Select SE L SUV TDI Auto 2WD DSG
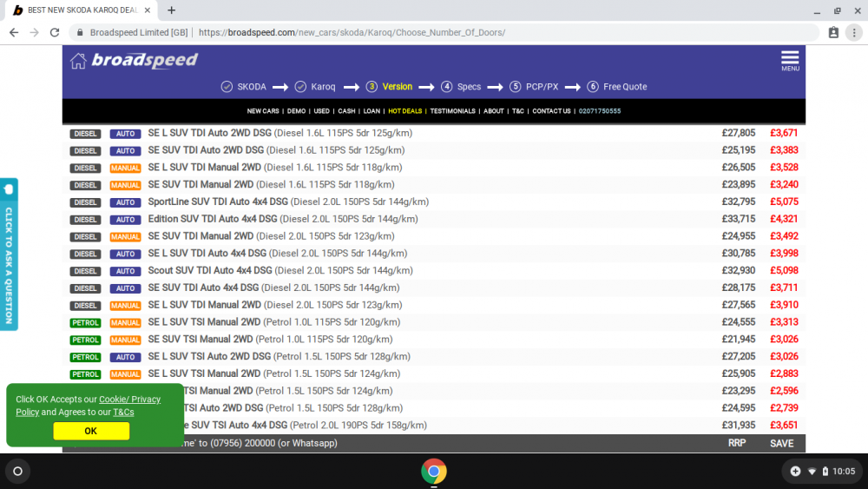This screenshot has height=489, width=868. (x=280, y=134)
